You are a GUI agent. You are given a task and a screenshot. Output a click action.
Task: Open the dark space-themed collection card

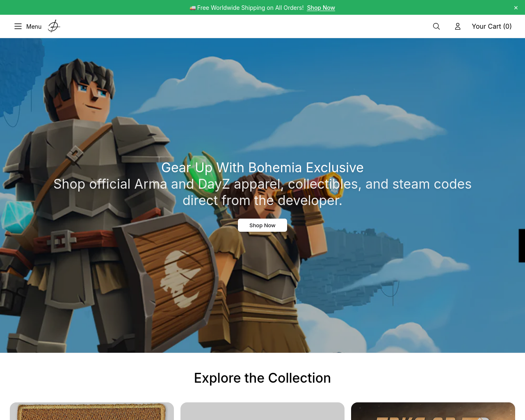(433, 411)
